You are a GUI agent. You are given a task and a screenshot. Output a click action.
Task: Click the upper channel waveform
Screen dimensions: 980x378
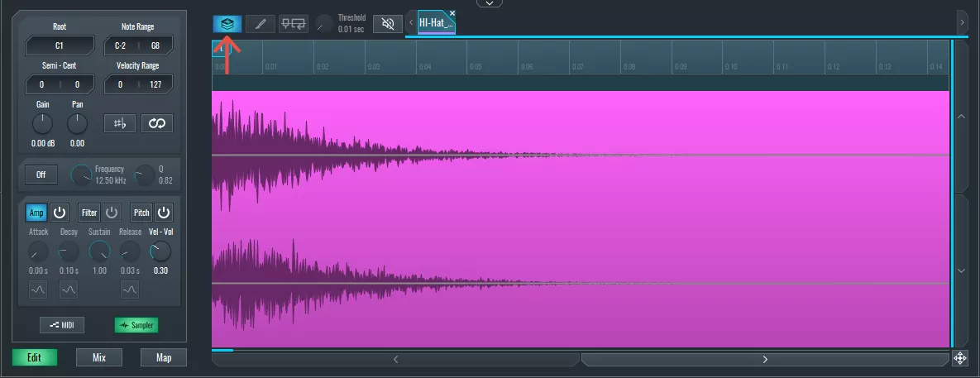pos(580,155)
